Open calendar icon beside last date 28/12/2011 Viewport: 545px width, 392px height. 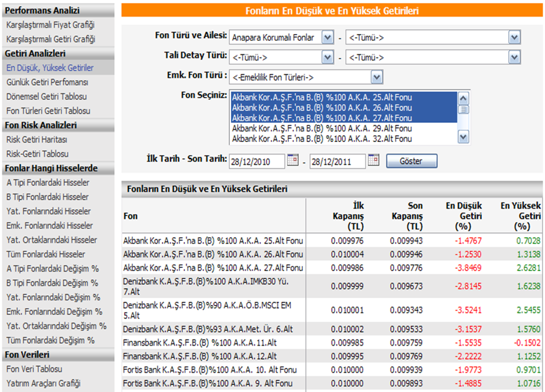click(373, 160)
